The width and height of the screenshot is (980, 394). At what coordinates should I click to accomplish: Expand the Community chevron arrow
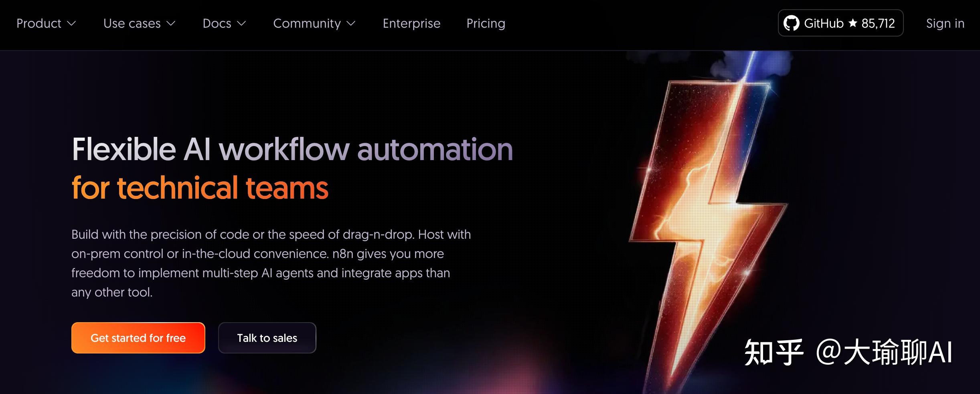click(351, 24)
